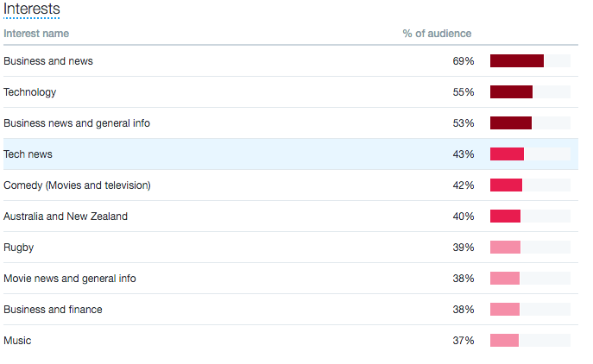
Task: Click the Rugby 39% pink bar
Action: click(505, 247)
